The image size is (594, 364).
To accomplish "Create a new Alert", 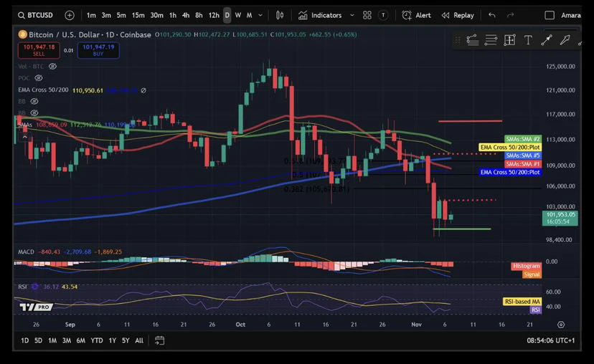I will click(x=416, y=15).
